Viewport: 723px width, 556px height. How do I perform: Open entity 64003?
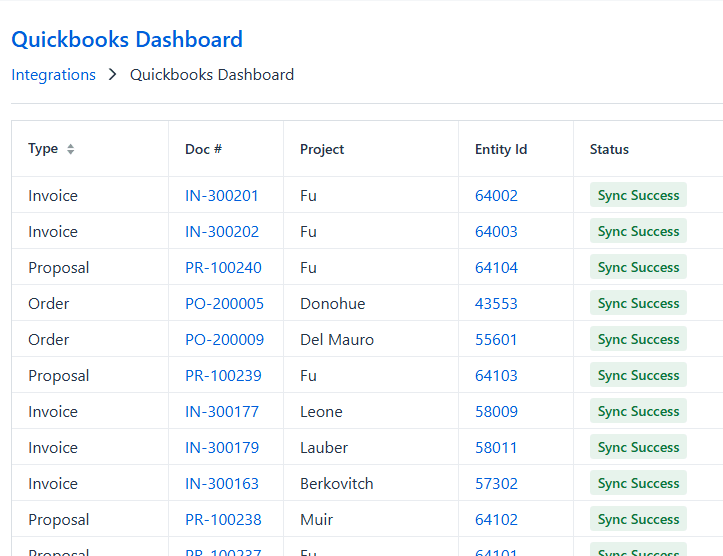(496, 231)
